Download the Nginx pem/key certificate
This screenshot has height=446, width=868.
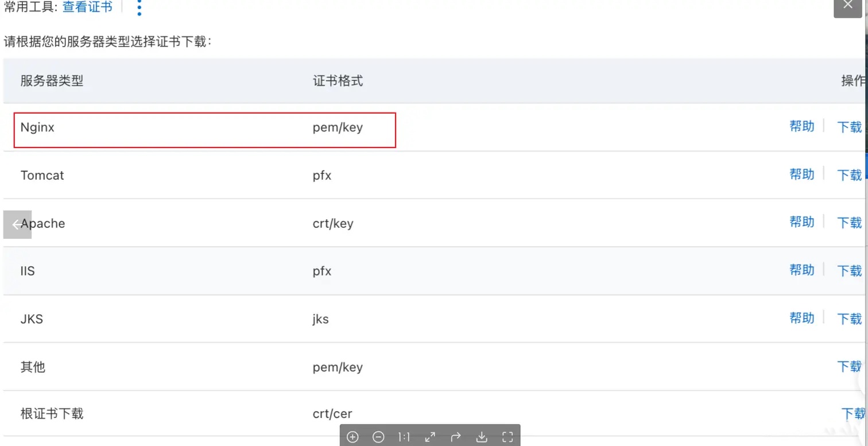[849, 127]
